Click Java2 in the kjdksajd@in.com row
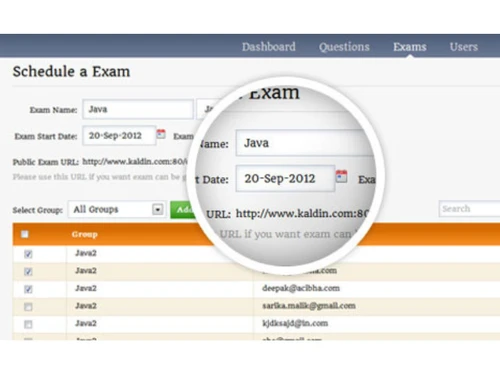The width and height of the screenshot is (500, 375). click(x=86, y=323)
